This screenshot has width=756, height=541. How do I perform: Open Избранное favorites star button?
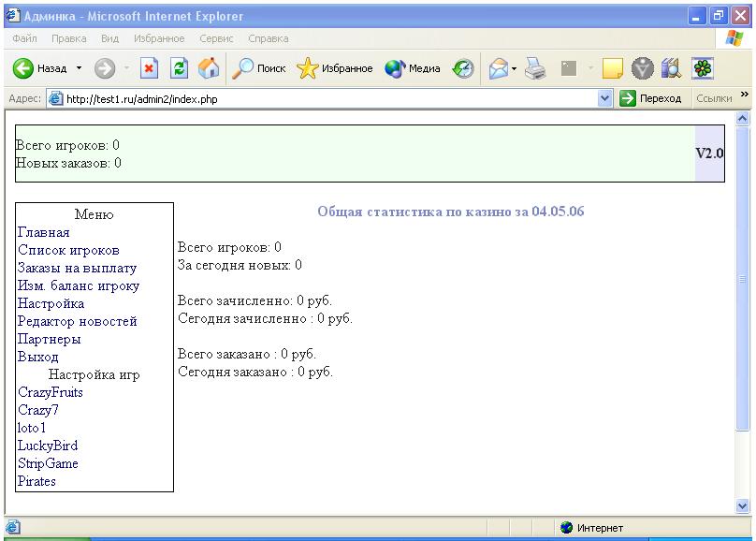point(334,68)
